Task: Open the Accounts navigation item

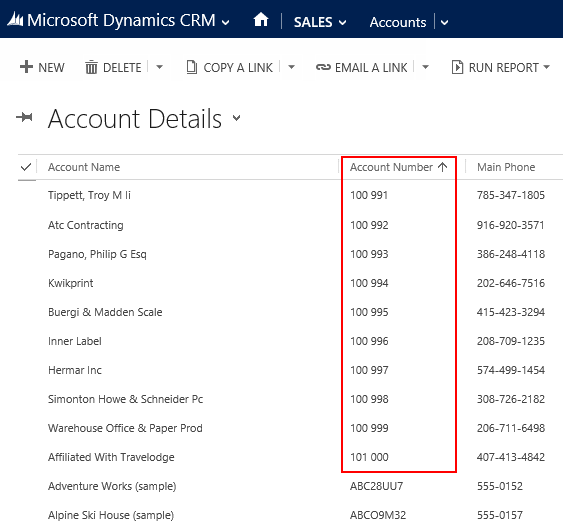Action: coord(398,22)
